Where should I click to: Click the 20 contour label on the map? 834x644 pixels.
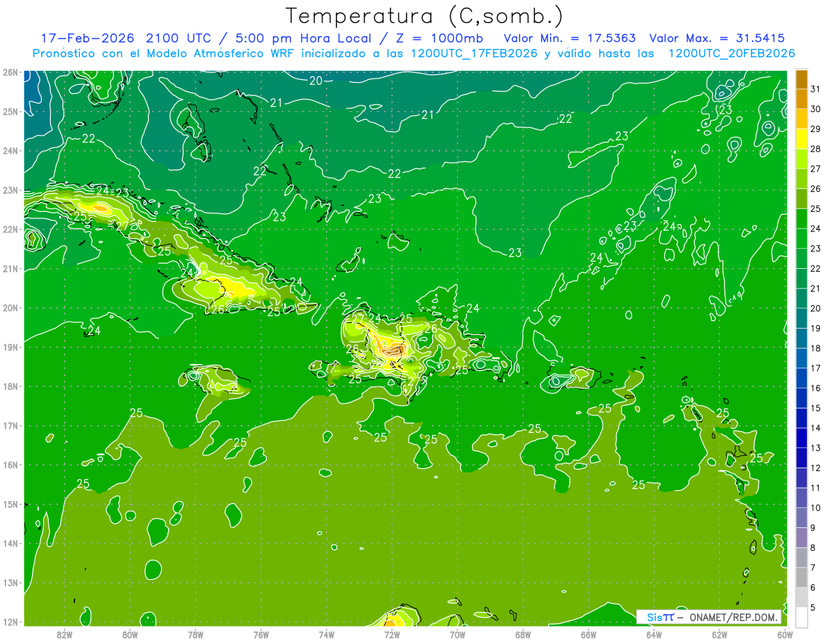[x=316, y=81]
